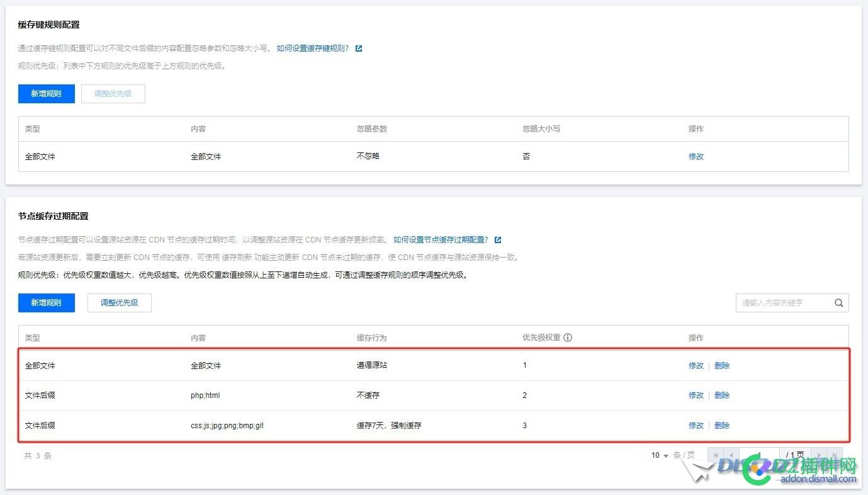Click the 缓存7天，强制缓存 cell
This screenshot has height=495, width=868.
click(389, 426)
